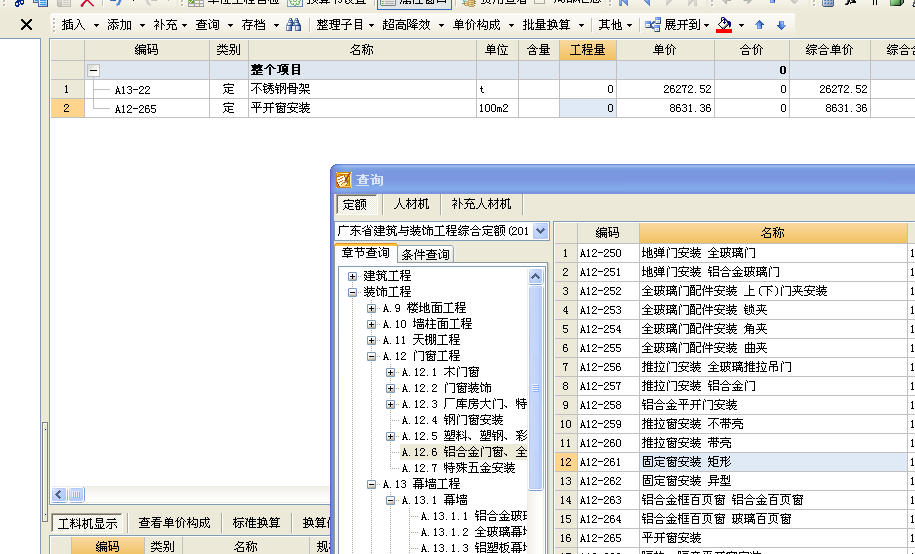Open the 批量换算 dropdown
The height and width of the screenshot is (554, 915).
pos(553,25)
